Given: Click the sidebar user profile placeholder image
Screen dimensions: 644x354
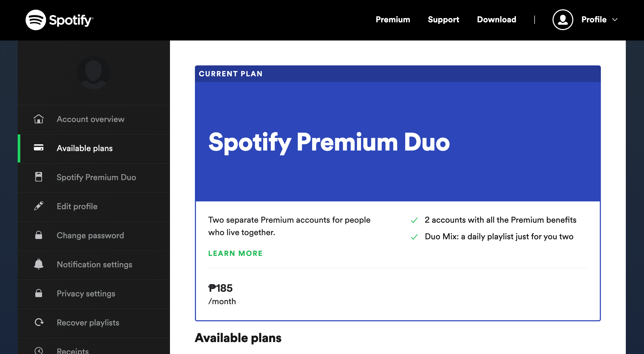Looking at the screenshot, I should [x=93, y=73].
